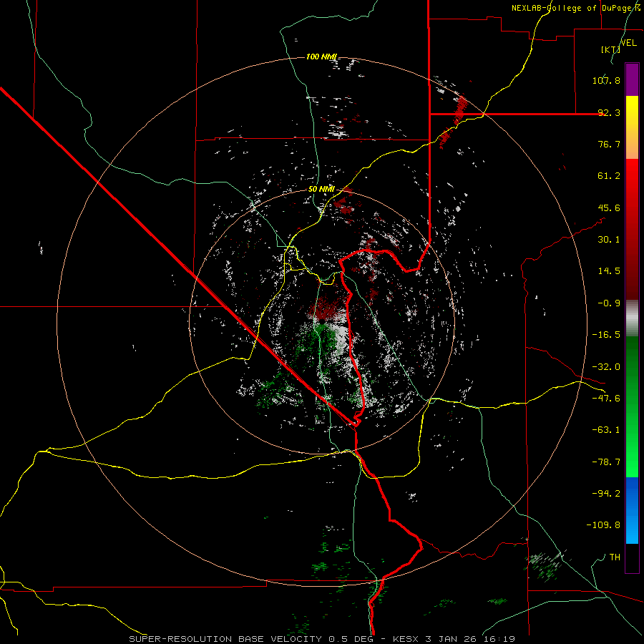The width and height of the screenshot is (644, 644).
Task: Click the 61.2 value on the velocity scale
Action: coord(609,176)
